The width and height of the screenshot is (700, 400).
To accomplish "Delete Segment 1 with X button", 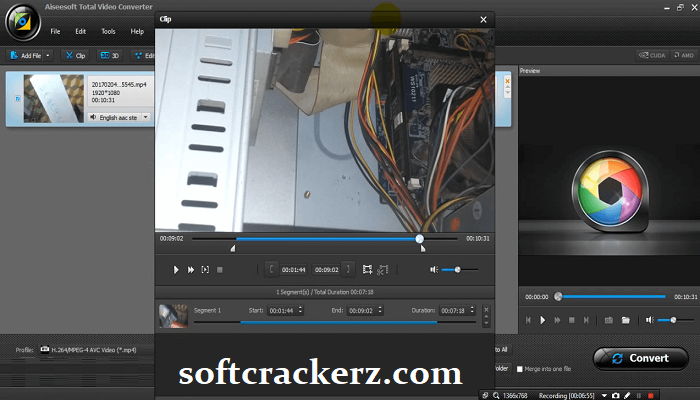I will (486, 309).
